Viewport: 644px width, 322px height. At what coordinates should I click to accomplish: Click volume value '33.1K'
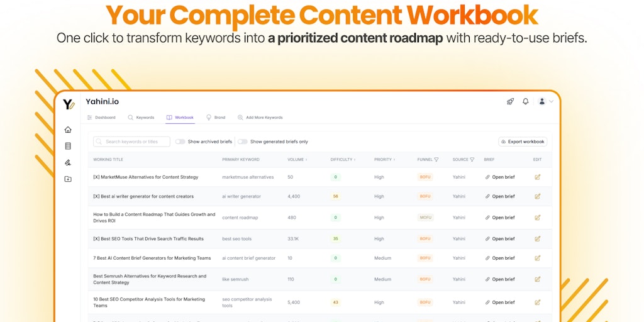point(293,238)
